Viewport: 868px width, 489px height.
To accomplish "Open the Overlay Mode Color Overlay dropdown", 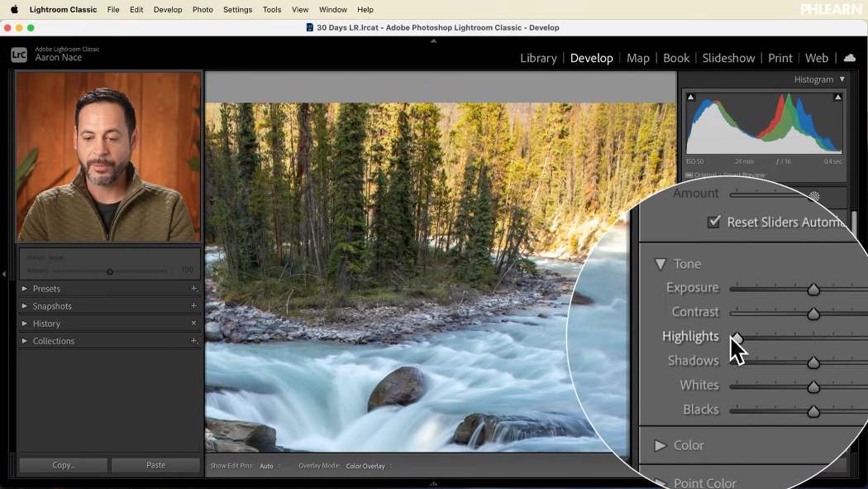I will (x=369, y=467).
